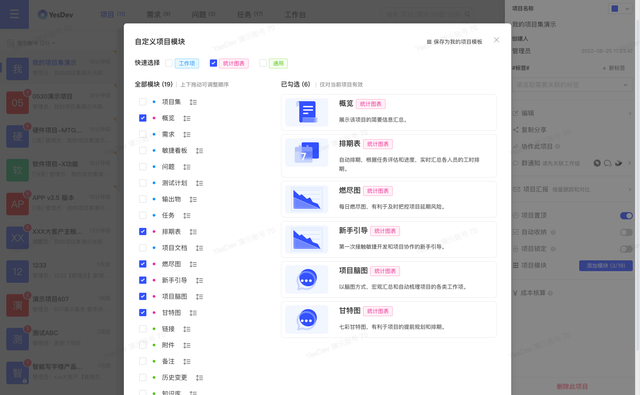The image size is (640, 395).
Task: Click the sort handle beside 历史变更
Action: (199, 377)
